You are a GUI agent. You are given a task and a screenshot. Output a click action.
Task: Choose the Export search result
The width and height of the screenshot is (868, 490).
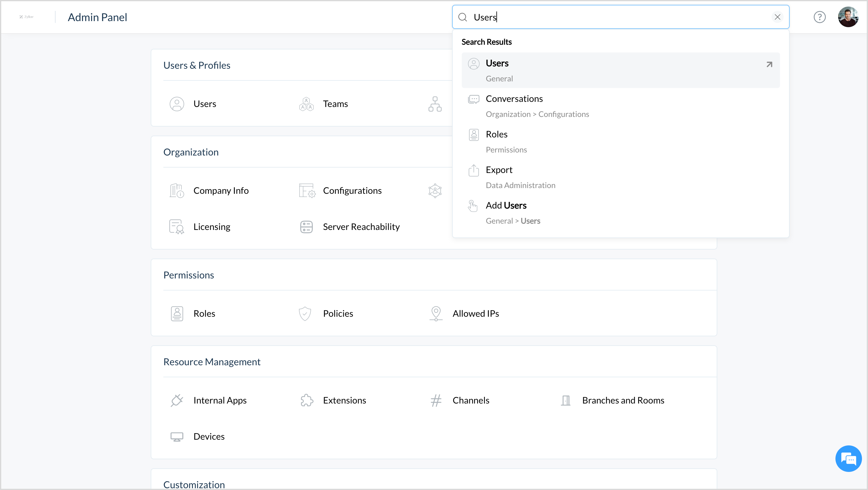pyautogui.click(x=499, y=170)
